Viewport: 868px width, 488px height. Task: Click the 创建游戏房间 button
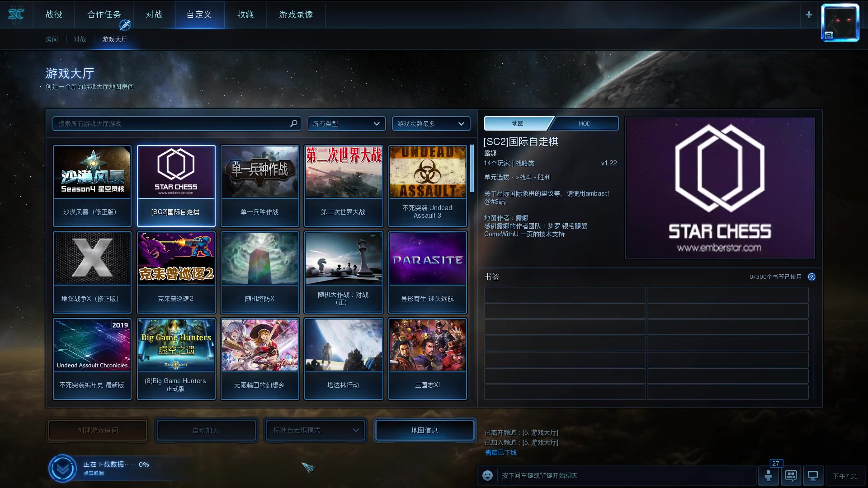98,430
